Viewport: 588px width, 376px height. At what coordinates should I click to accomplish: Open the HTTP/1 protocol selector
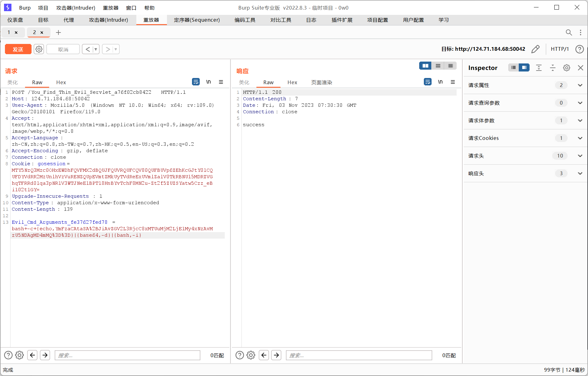click(560, 49)
